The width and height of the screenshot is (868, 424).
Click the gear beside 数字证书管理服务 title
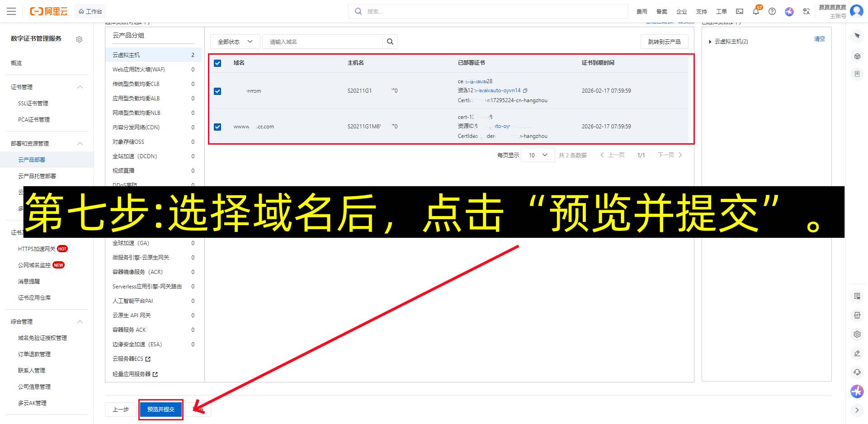coord(79,39)
